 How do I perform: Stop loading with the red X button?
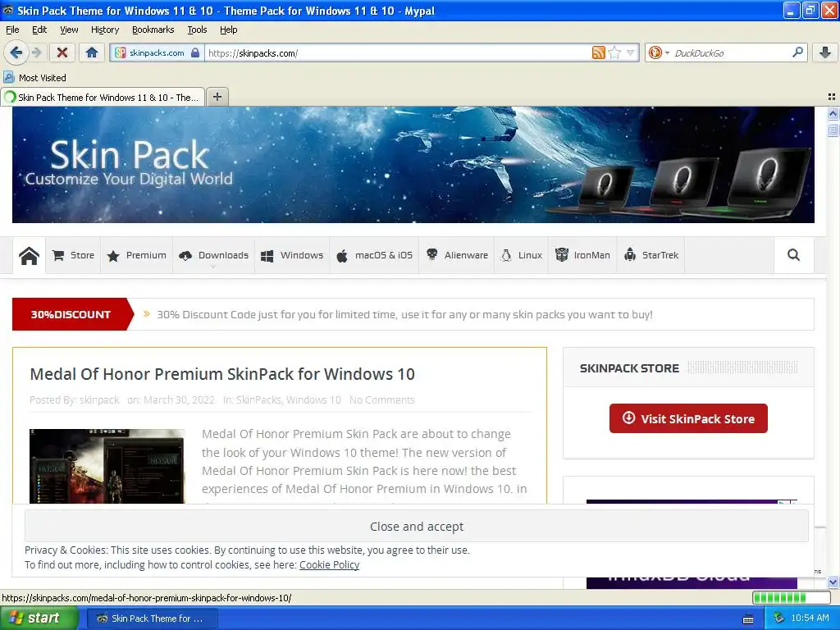(62, 52)
